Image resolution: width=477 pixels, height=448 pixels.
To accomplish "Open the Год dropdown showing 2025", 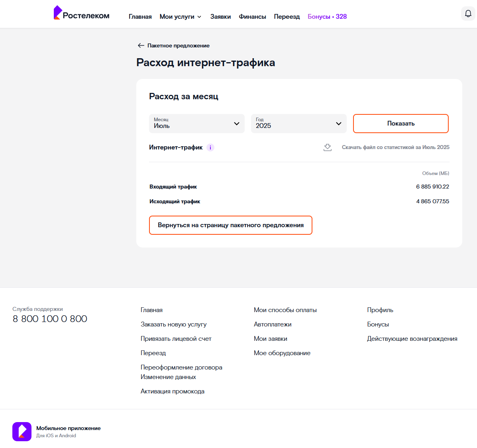I will point(299,124).
